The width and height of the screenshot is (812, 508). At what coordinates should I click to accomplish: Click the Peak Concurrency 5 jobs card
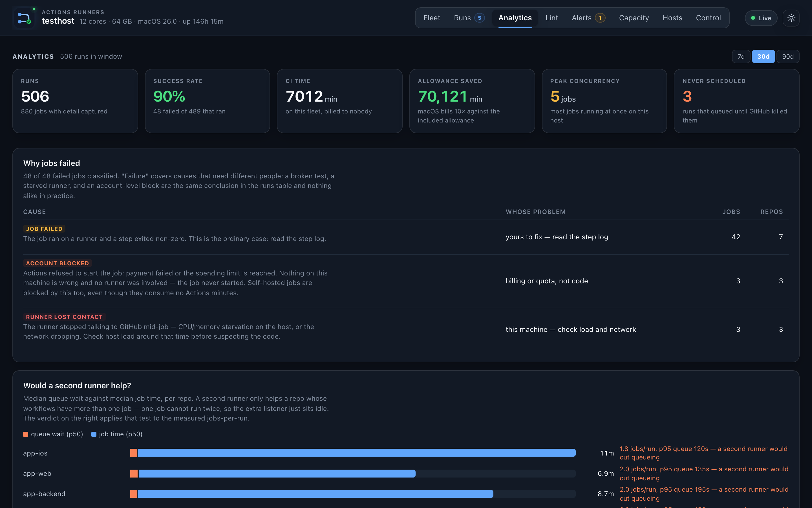(x=604, y=101)
